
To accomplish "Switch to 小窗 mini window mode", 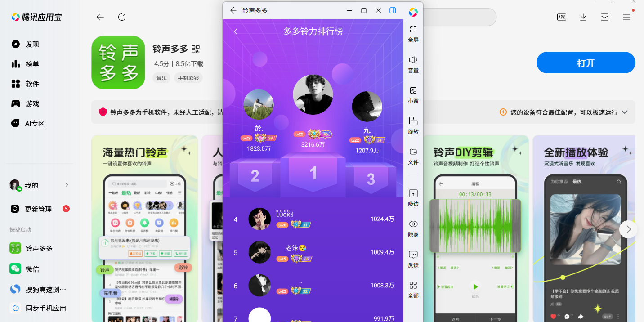I will click(413, 95).
